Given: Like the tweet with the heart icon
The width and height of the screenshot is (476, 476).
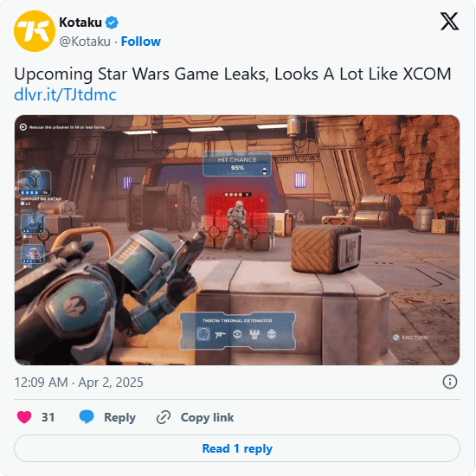Looking at the screenshot, I should (24, 417).
